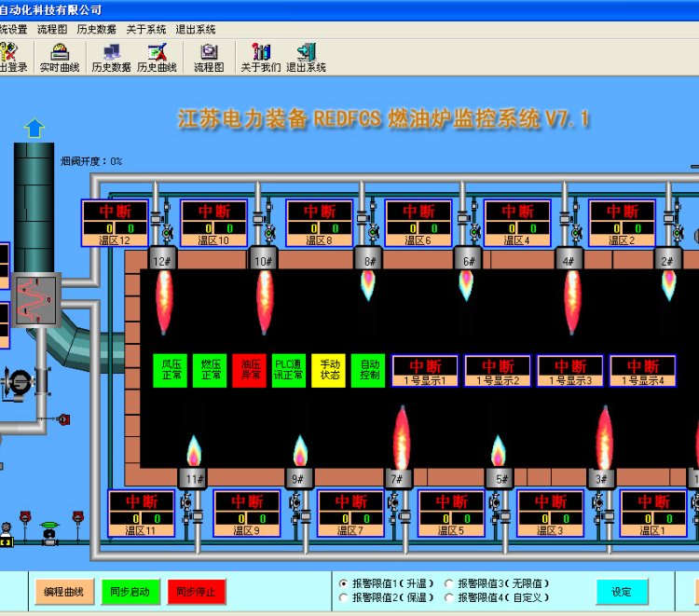The image size is (699, 616).
Task: Click the green 自动控制 indicator
Action: (369, 370)
